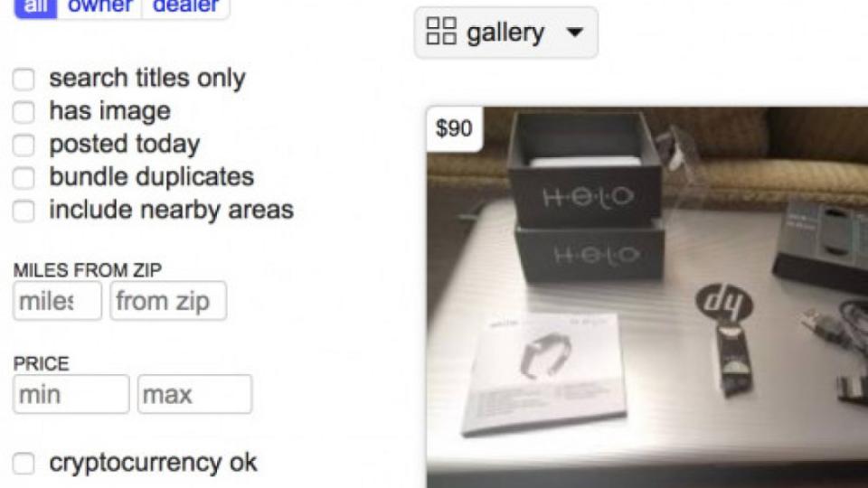Toggle 'bundle duplicates' checkbox
The width and height of the screenshot is (868, 488).
24,178
